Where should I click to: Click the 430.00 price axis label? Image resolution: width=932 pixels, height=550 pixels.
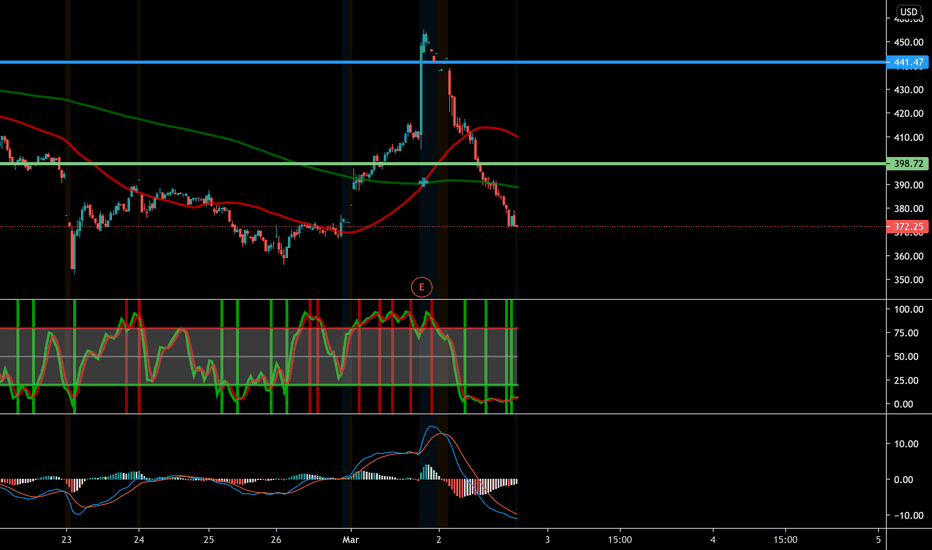(909, 90)
